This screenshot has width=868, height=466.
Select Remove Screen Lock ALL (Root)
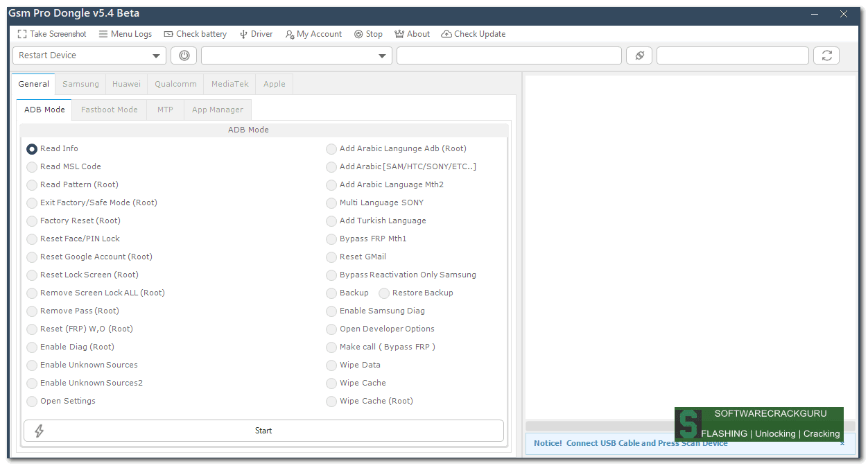click(96, 293)
